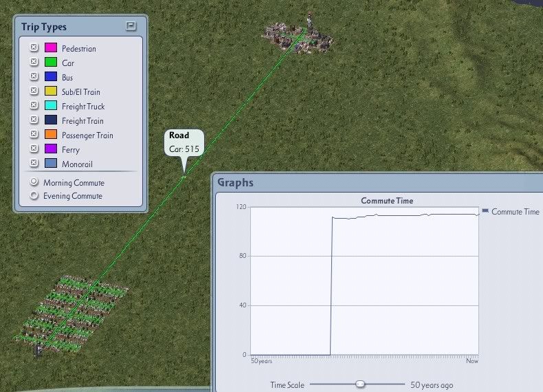Toggle the Pedestrian trip type checkbox

pyautogui.click(x=34, y=47)
